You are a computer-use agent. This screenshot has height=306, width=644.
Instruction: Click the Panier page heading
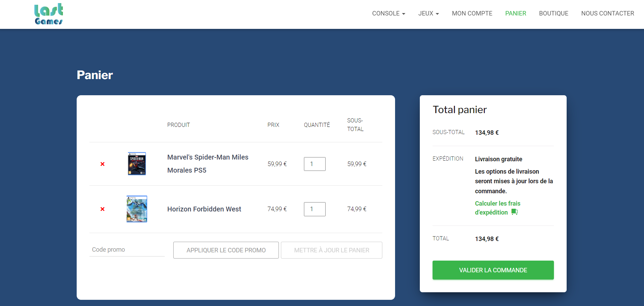point(95,75)
